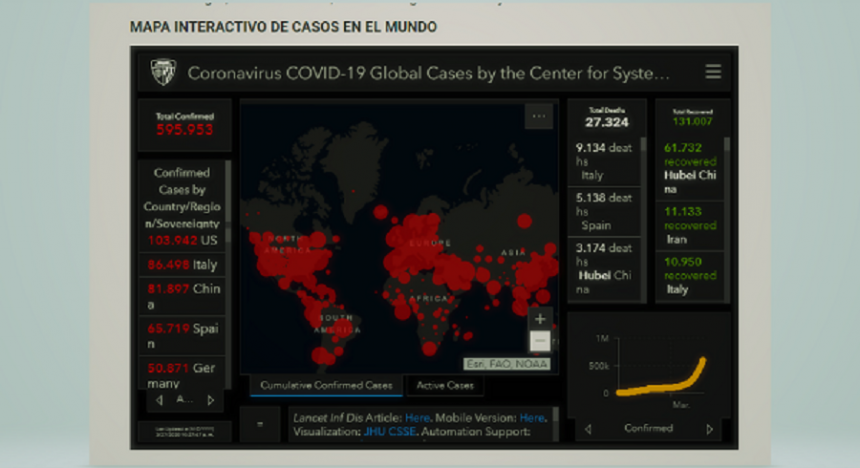Select Hubei China recovered entry
860x468 pixels.
[689, 168]
